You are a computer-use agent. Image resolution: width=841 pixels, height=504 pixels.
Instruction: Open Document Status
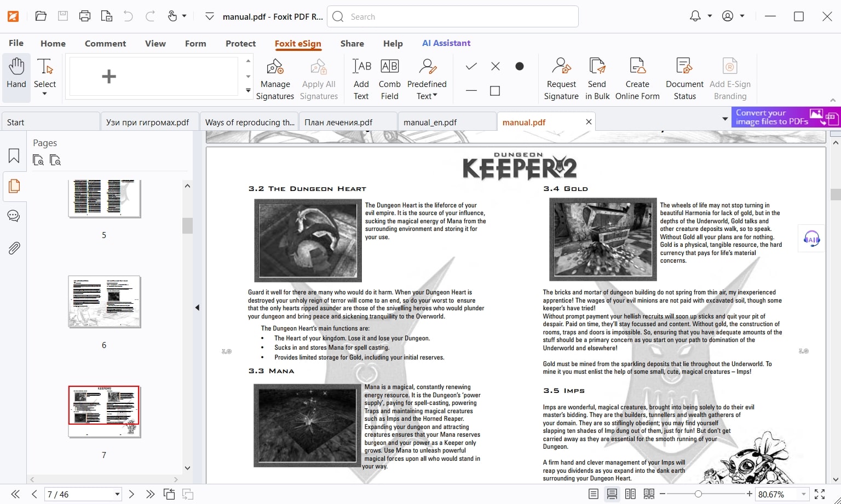click(684, 80)
